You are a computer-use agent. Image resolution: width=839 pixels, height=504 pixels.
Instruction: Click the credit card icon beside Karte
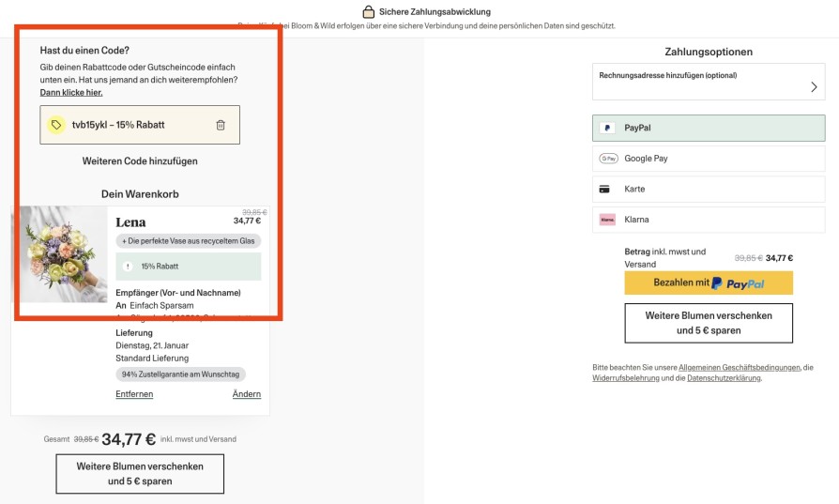[604, 190]
